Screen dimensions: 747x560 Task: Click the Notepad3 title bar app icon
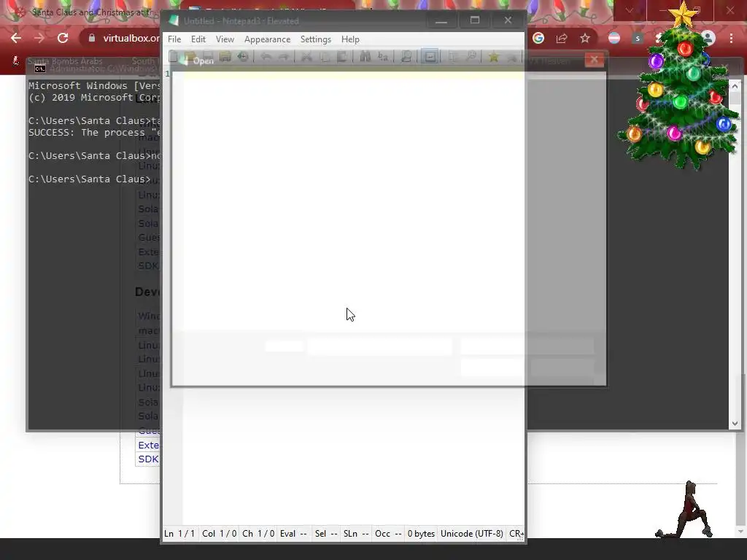[174, 20]
